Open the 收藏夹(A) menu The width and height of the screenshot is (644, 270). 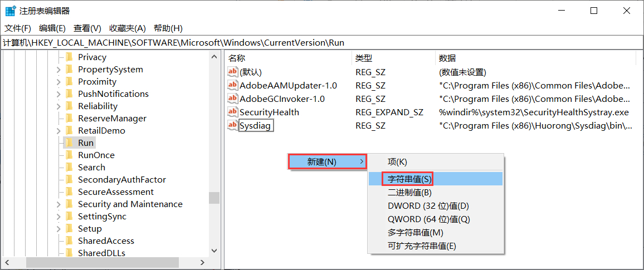127,28
